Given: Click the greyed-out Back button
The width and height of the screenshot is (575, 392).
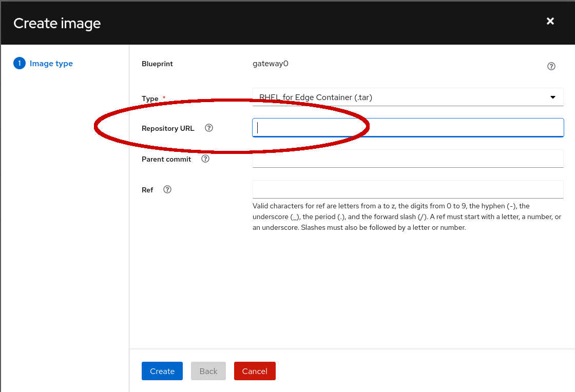Looking at the screenshot, I should coord(208,371).
